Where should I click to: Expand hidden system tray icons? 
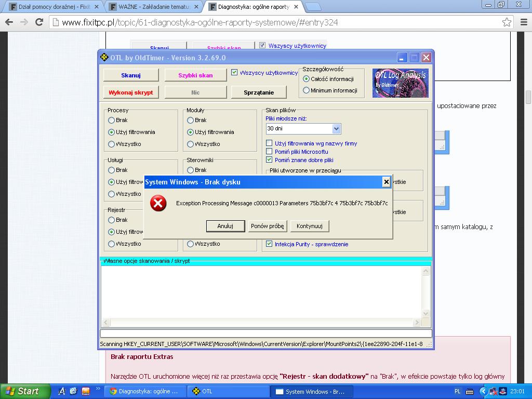click(x=484, y=392)
